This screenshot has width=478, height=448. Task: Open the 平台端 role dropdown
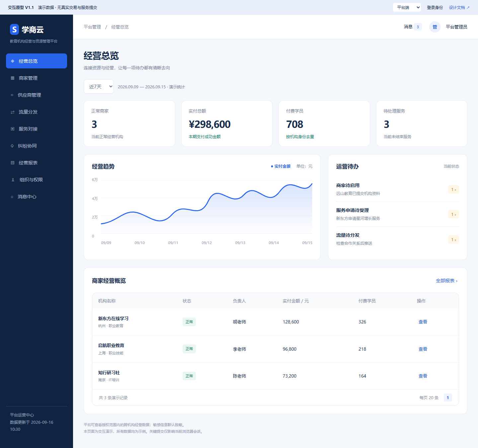click(407, 7)
